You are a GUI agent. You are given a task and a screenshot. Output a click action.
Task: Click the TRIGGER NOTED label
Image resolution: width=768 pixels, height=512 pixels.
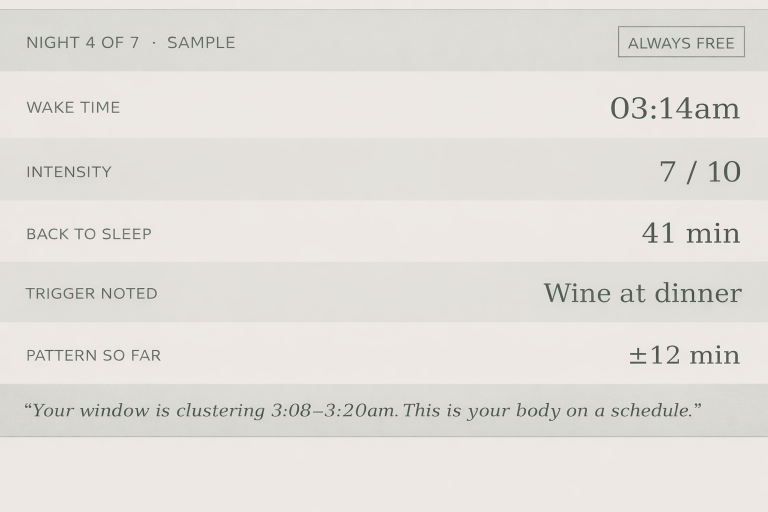click(x=92, y=294)
